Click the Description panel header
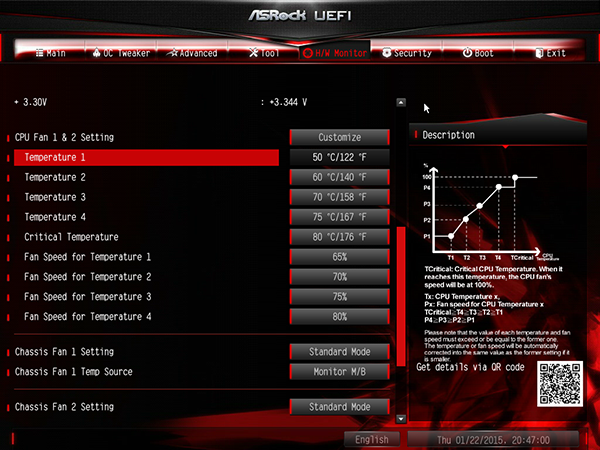This screenshot has width=600, height=450. click(497, 135)
